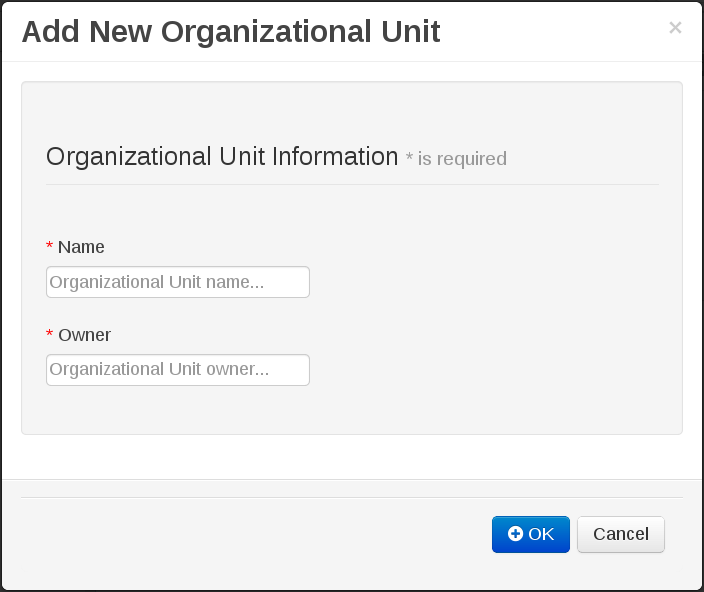Click empty gray panel area below Owner field
Viewport: 704px width, 592px height.
tap(352, 411)
